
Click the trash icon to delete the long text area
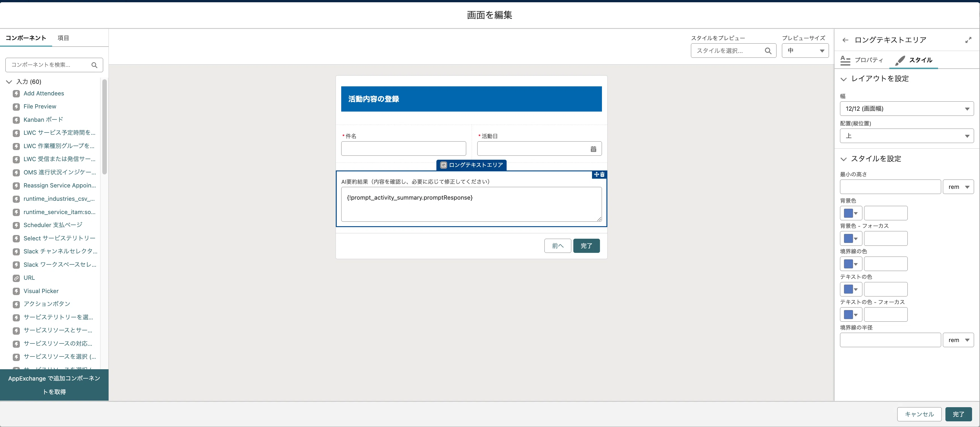point(602,174)
